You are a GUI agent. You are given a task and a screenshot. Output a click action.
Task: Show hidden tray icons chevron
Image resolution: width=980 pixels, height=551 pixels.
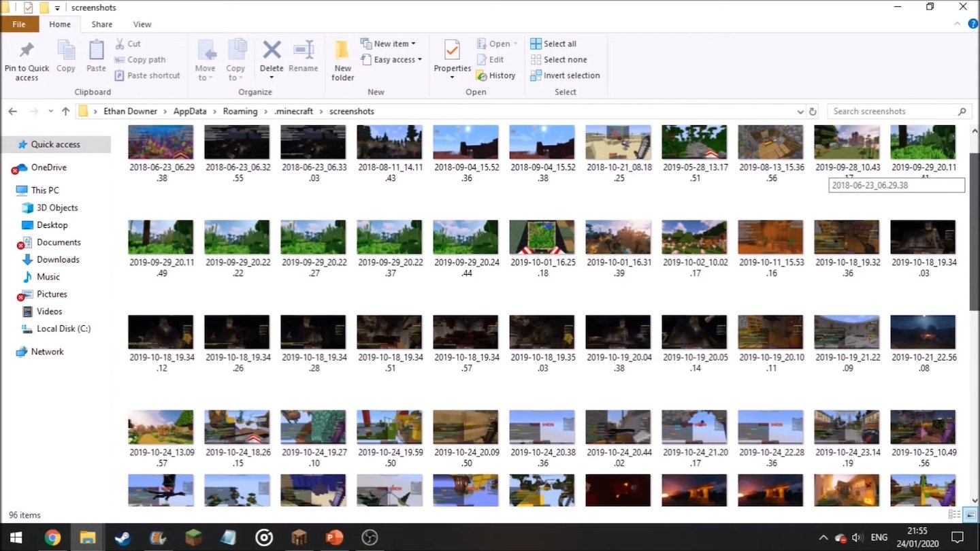[x=823, y=537]
